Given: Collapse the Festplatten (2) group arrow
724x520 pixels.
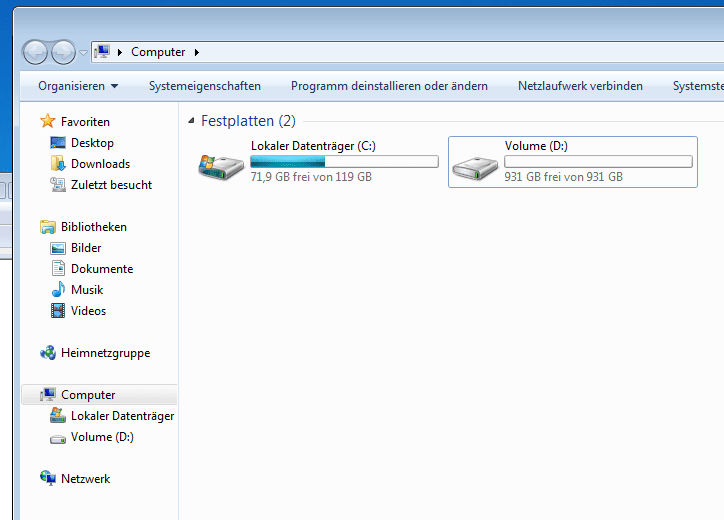Looking at the screenshot, I should tap(191, 121).
